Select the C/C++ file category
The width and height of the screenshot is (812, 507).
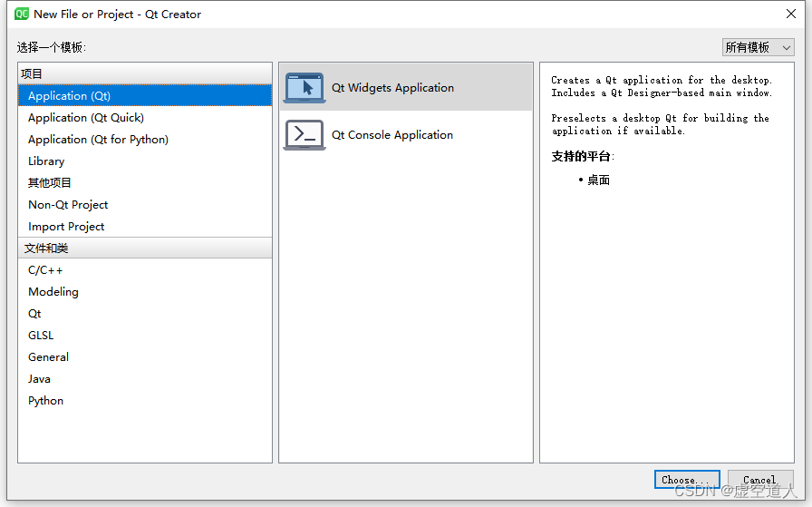coord(145,270)
